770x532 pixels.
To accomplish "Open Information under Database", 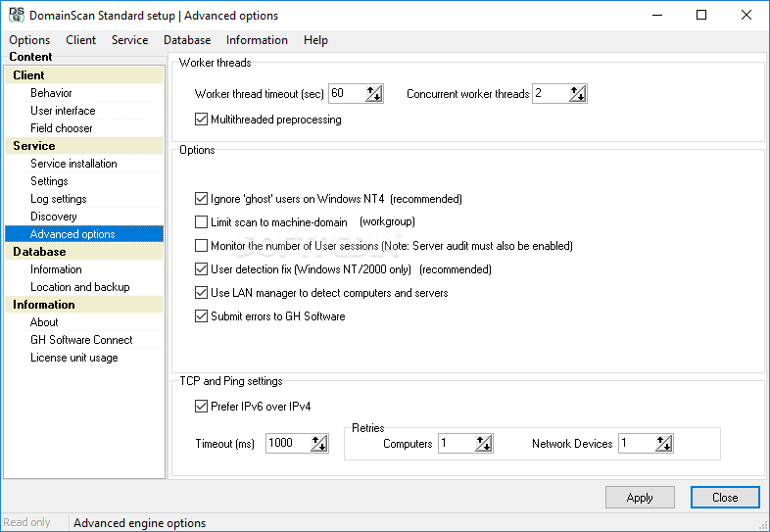I will pyautogui.click(x=56, y=269).
